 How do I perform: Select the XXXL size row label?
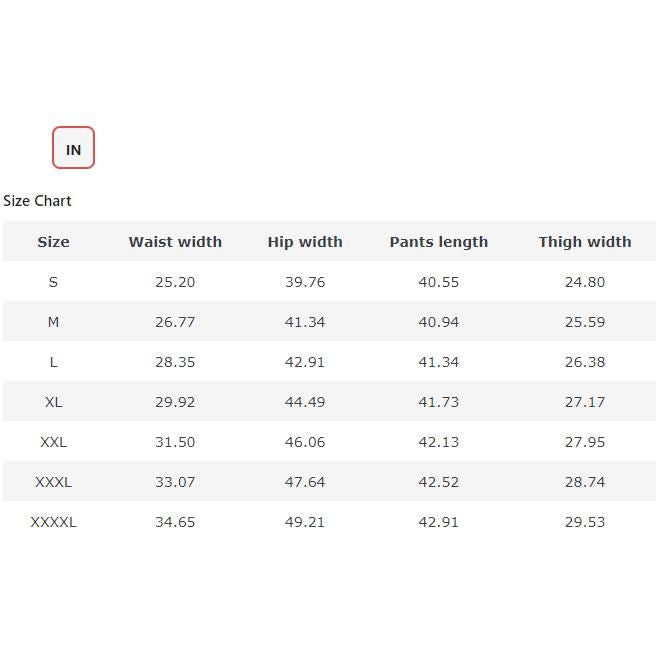(x=53, y=482)
